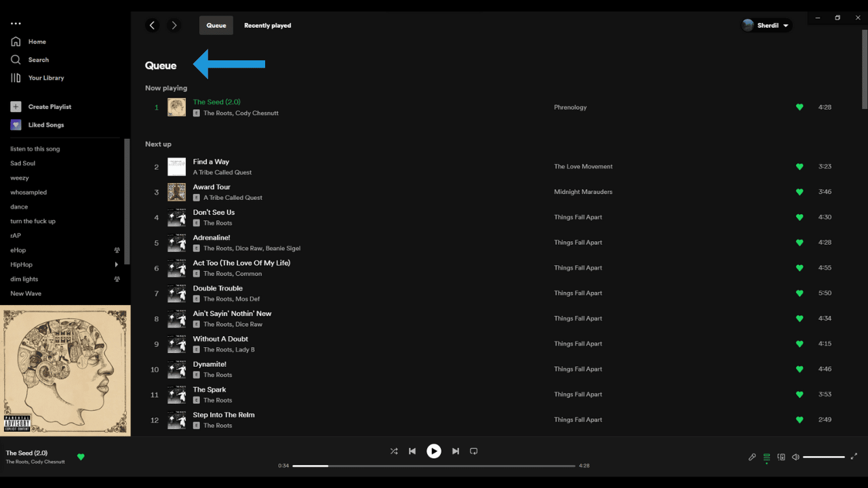Unlike The Seed (2.0) in the Now playing row

coord(800,107)
